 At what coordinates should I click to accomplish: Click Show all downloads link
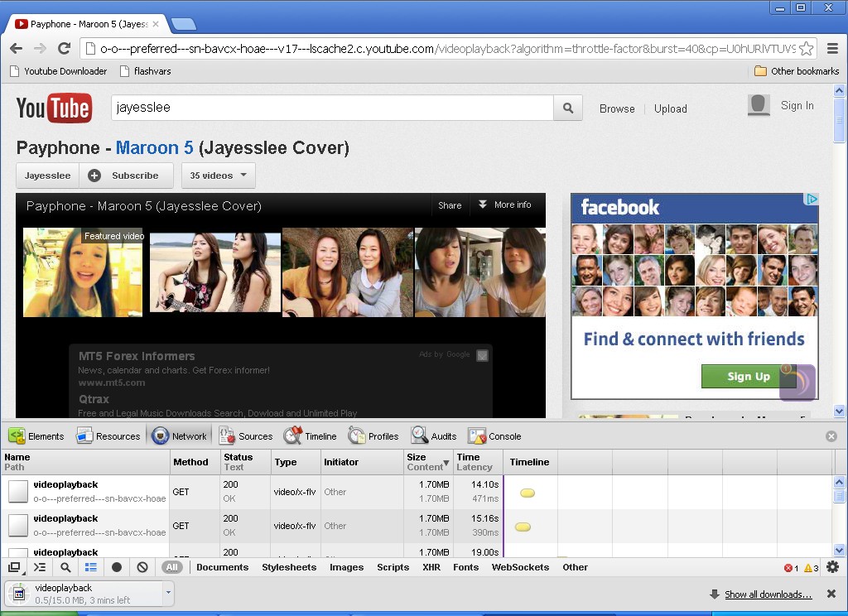pos(768,594)
